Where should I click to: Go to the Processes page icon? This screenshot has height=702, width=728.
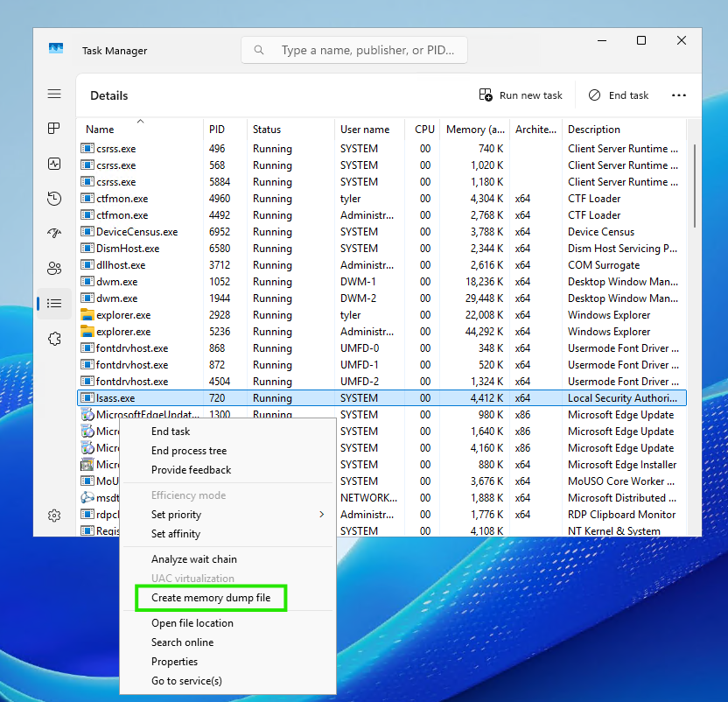pyautogui.click(x=54, y=128)
